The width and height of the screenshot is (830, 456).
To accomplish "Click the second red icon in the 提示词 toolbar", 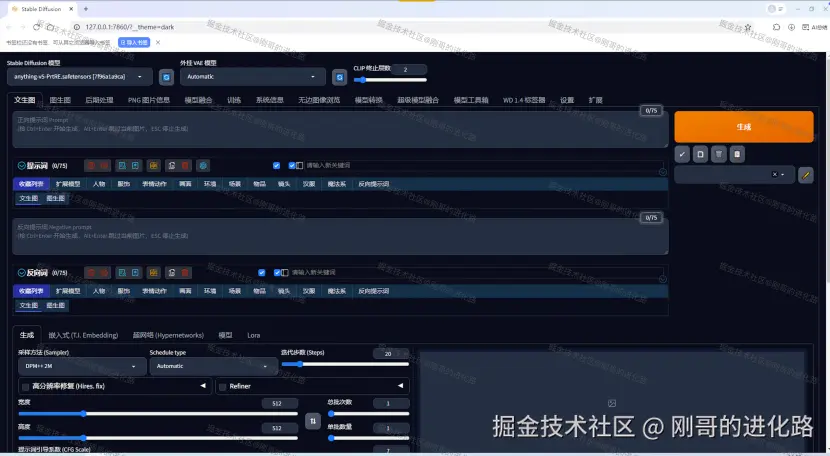I will [x=104, y=166].
